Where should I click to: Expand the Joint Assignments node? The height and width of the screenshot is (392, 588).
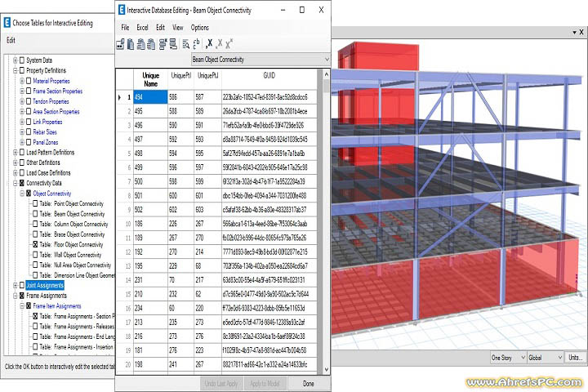(16, 286)
